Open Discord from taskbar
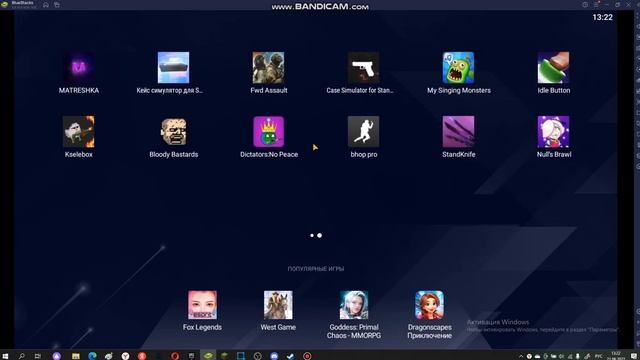This screenshot has width=640, height=360. (274, 356)
